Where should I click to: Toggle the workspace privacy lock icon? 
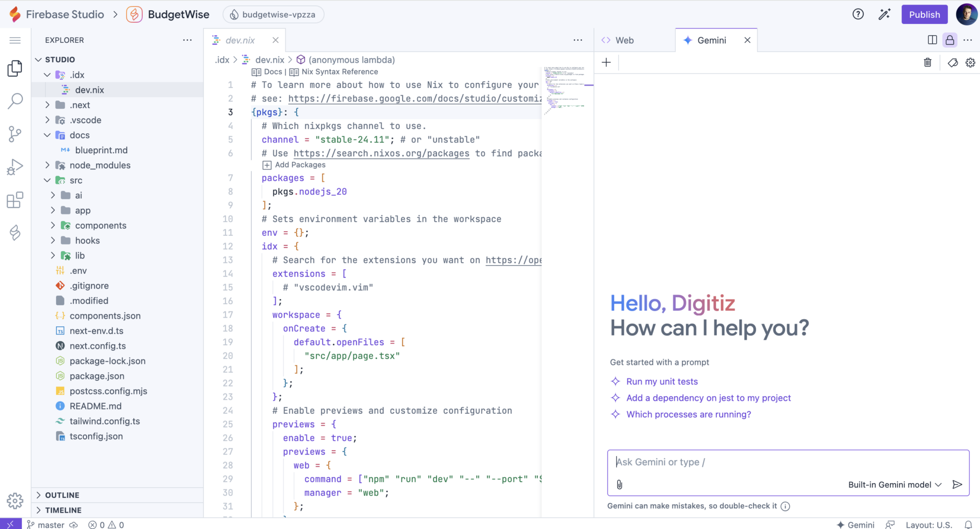pyautogui.click(x=950, y=40)
